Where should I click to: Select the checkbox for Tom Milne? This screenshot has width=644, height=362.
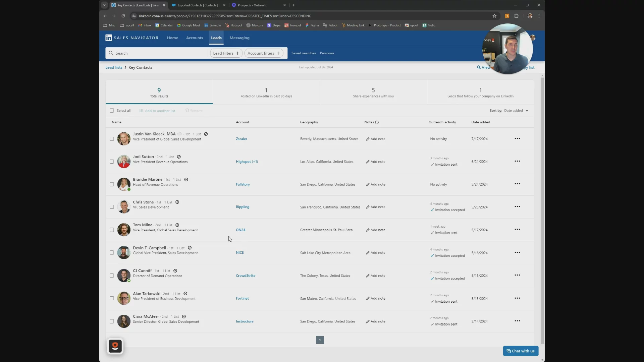coord(112,230)
